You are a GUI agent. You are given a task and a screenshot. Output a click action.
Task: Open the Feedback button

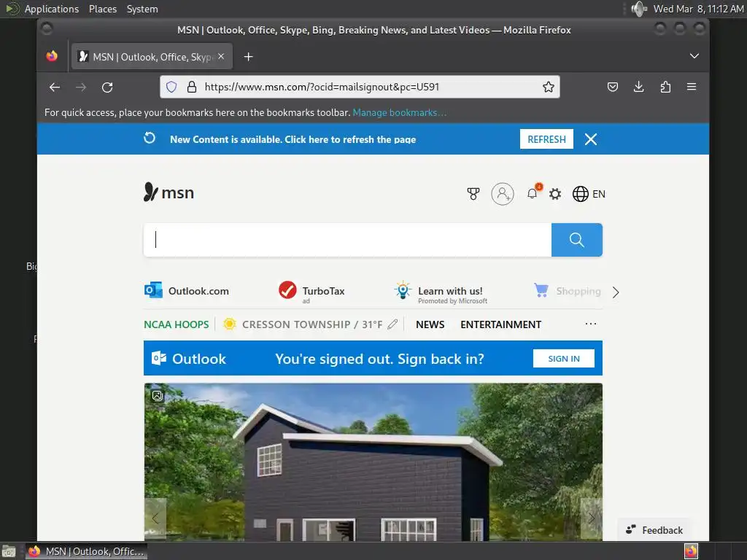tap(654, 530)
